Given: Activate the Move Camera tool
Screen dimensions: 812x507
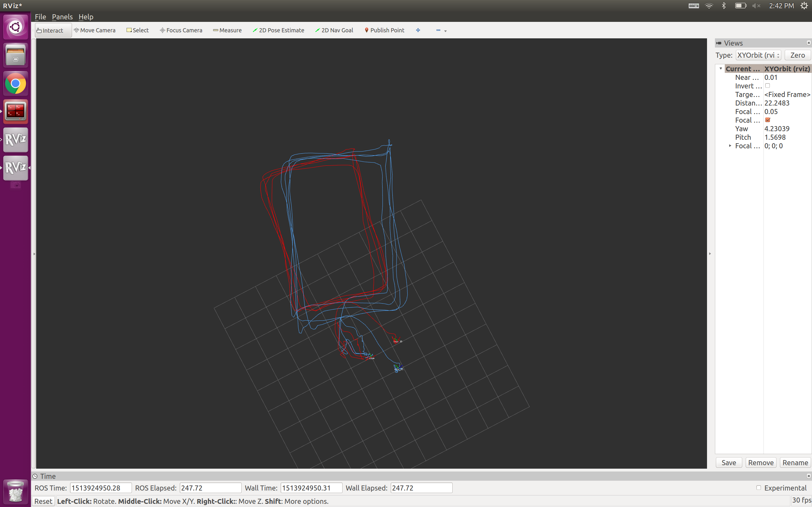Looking at the screenshot, I should click(x=95, y=30).
